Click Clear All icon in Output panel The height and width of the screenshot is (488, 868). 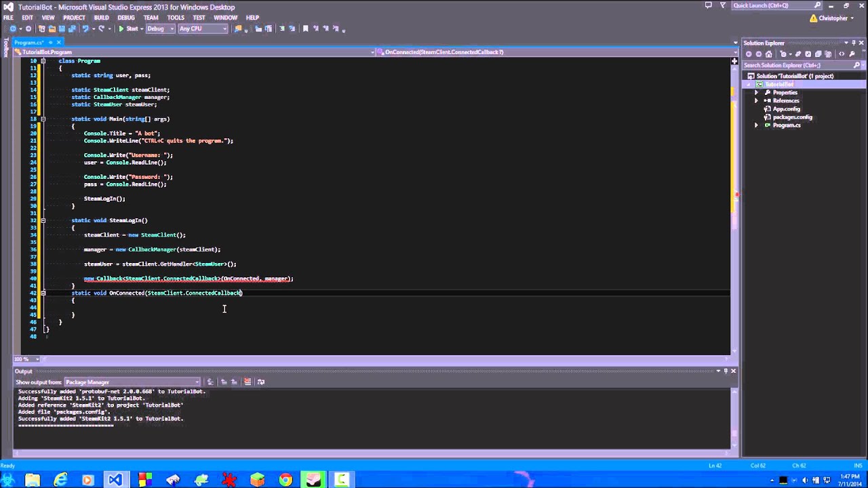(248, 382)
